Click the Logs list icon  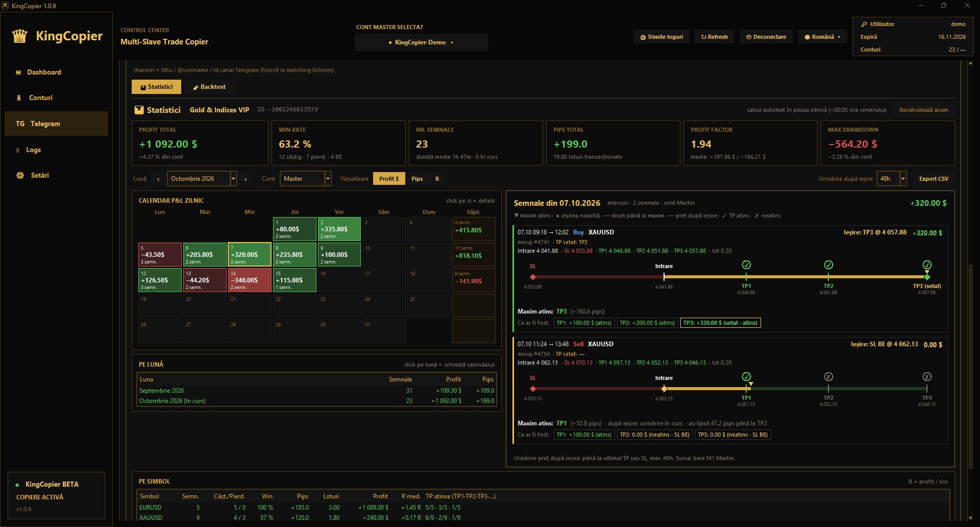[x=18, y=150]
